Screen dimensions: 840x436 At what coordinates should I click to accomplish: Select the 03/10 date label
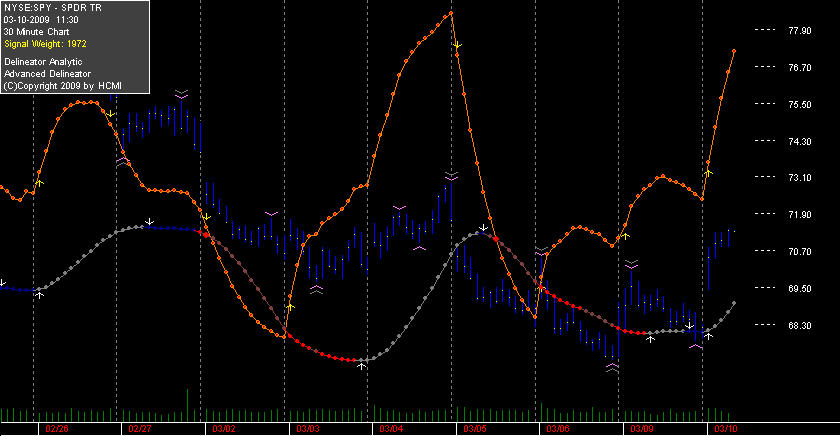(x=725, y=429)
